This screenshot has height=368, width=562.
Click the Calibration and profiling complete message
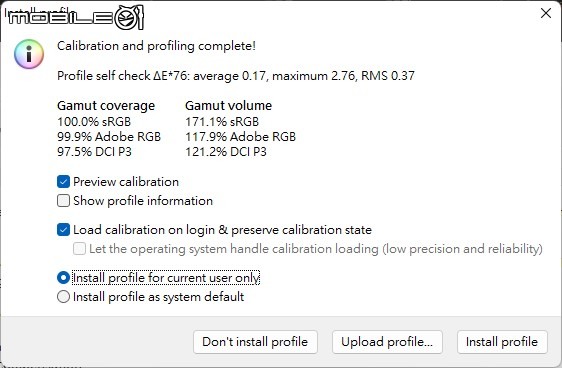(x=156, y=46)
